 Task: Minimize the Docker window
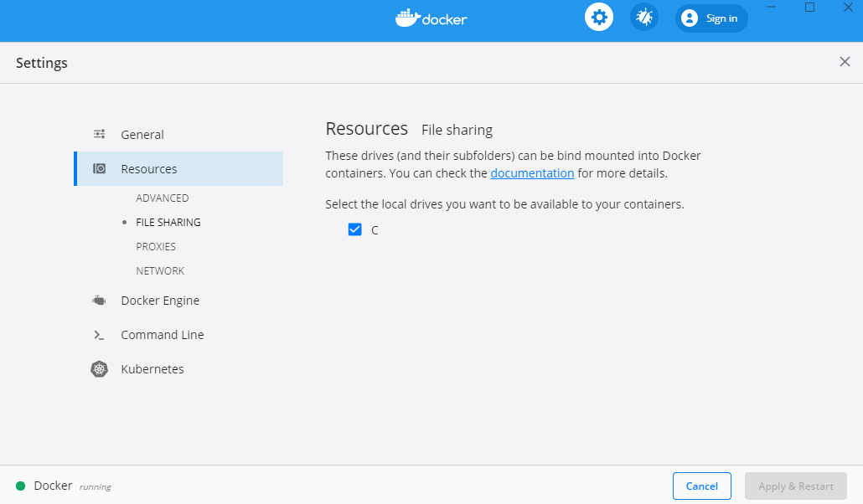coord(771,8)
